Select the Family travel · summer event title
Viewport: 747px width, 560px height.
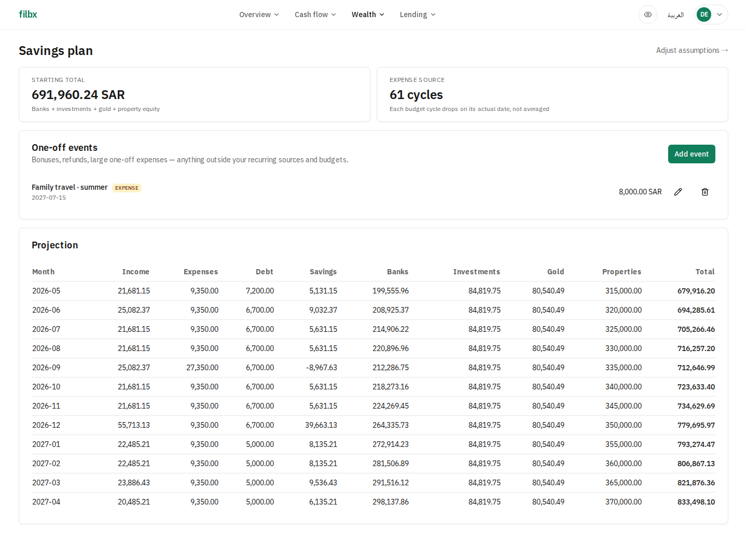tap(70, 187)
